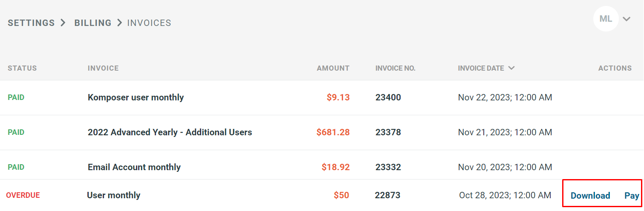Click the Invoice No. column header
This screenshot has width=644, height=211.
396,68
